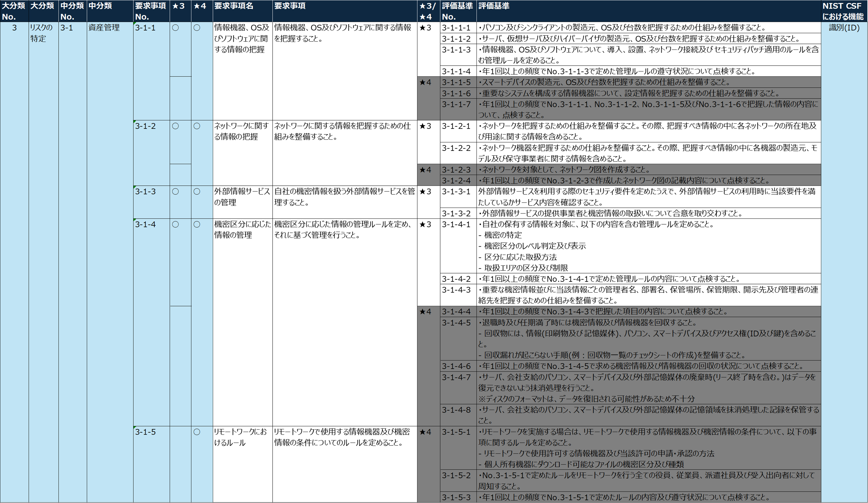
Task: Select the NIST CSF における機能 header cell
Action: click(844, 11)
